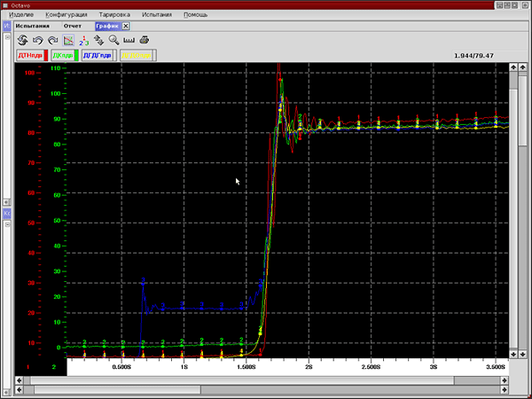Click the redo arrow toolbar icon
Screen dimensions: 532x399
point(52,40)
